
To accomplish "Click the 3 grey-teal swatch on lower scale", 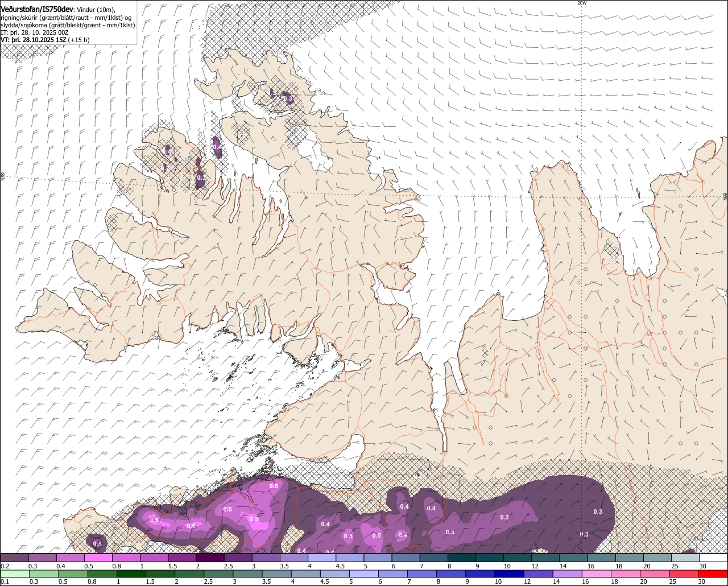I will point(247,574).
